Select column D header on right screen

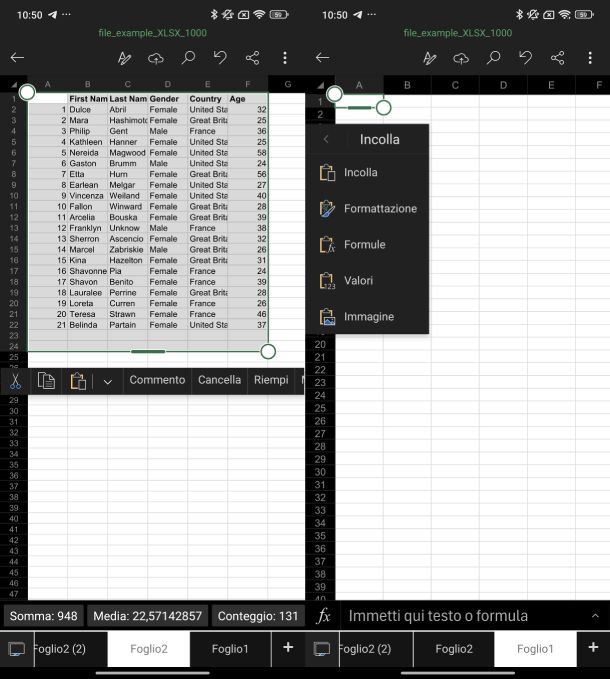(x=503, y=85)
